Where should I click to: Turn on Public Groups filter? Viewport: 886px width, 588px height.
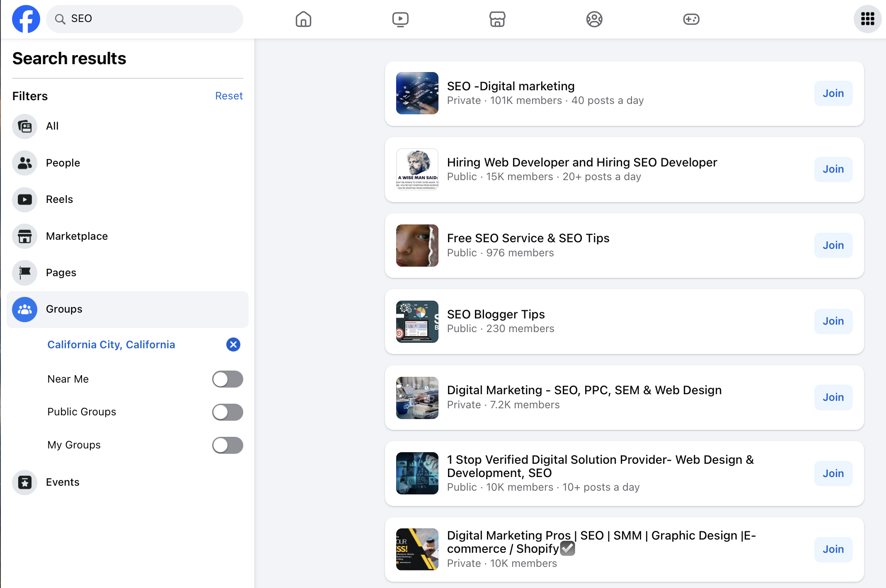[228, 412]
